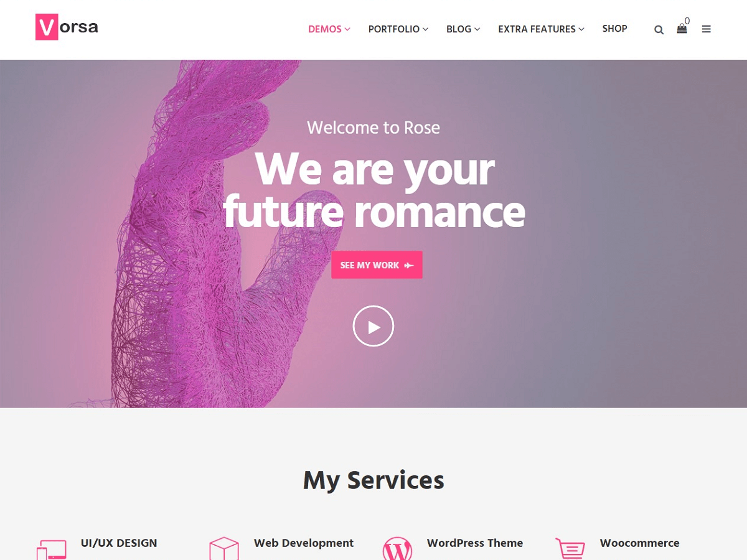Click the Vorsa logo

[67, 27]
